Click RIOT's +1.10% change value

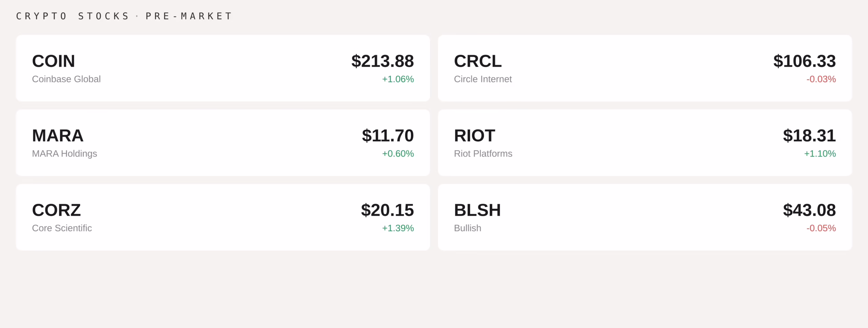click(x=820, y=153)
